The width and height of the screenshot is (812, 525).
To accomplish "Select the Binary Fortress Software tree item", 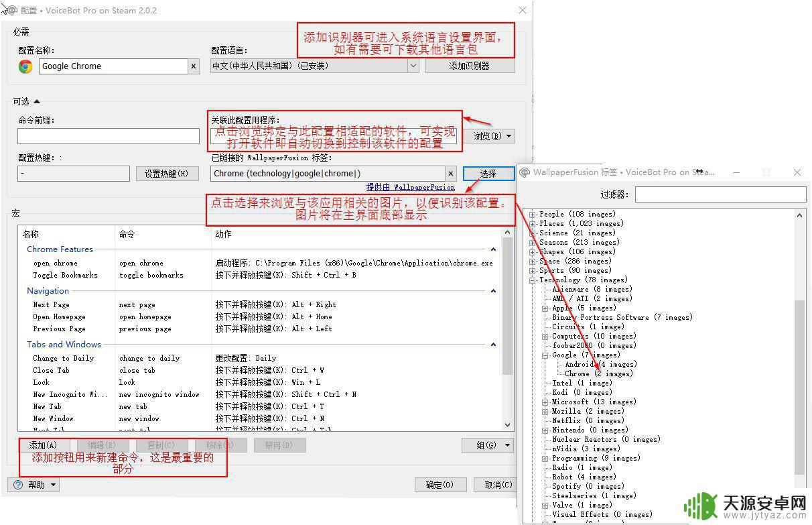I will (622, 318).
